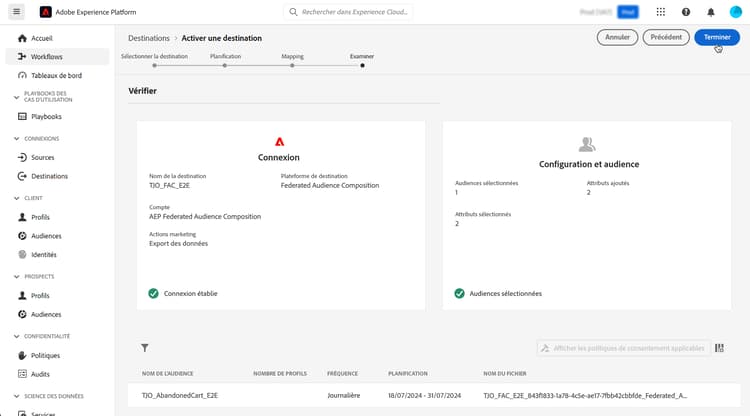Select the TJO_AbandonedCart_E2E audience row
The width and height of the screenshot is (750, 416).
[434, 395]
